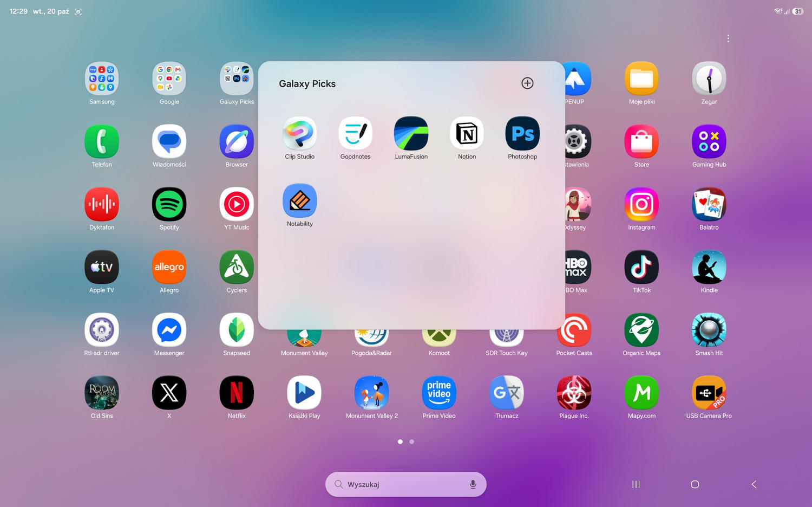Open USB Camera Pro app
Viewport: 812px width, 507px height.
coord(709,393)
